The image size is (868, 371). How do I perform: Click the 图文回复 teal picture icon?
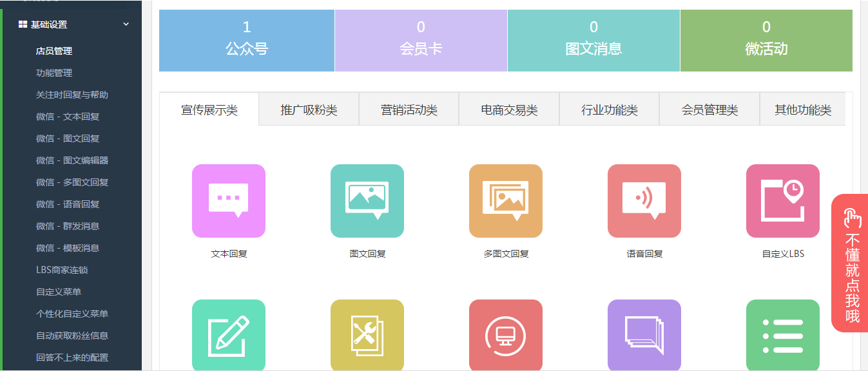click(x=367, y=201)
